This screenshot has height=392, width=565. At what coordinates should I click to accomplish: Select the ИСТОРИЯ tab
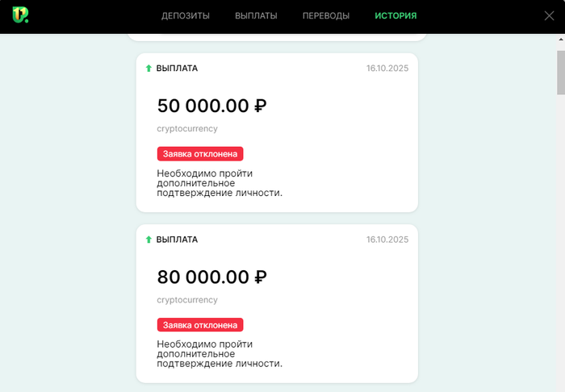(395, 16)
